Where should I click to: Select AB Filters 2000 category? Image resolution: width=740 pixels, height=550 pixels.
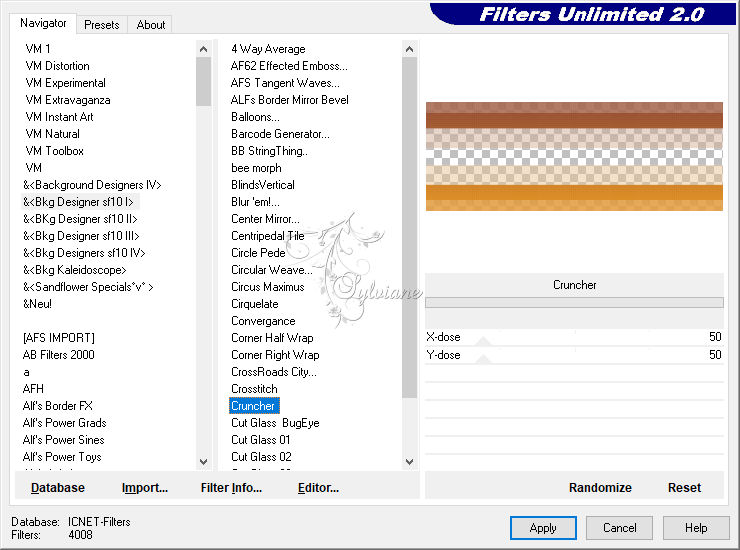coord(59,355)
